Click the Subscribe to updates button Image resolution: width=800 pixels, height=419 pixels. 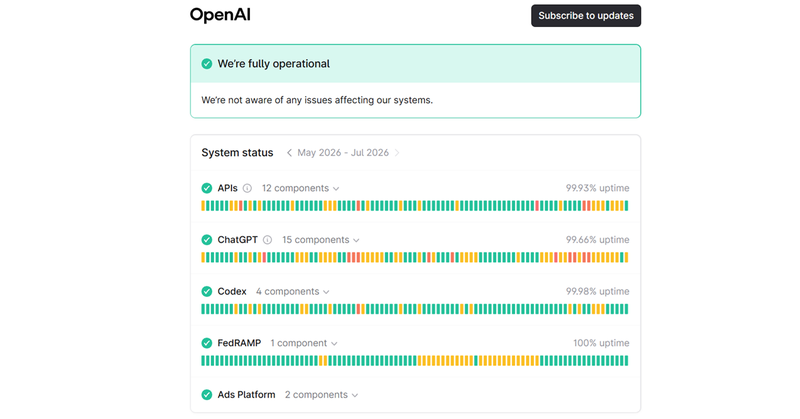(586, 16)
